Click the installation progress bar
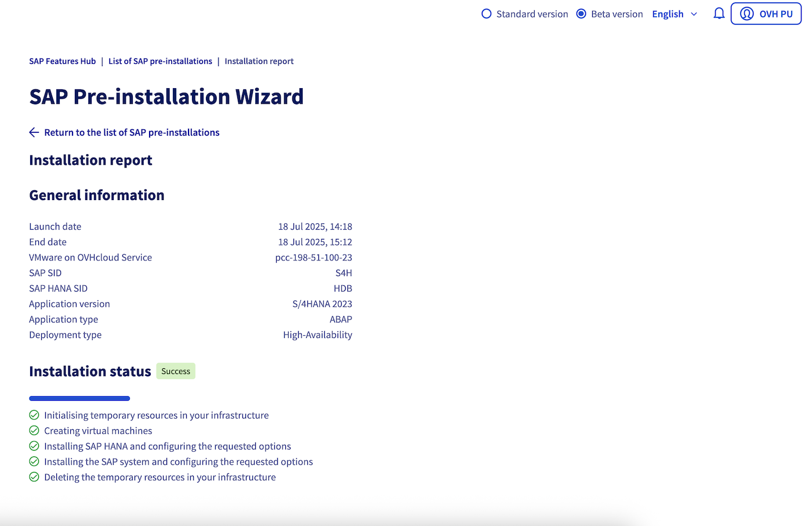This screenshot has width=812, height=526. (79, 398)
